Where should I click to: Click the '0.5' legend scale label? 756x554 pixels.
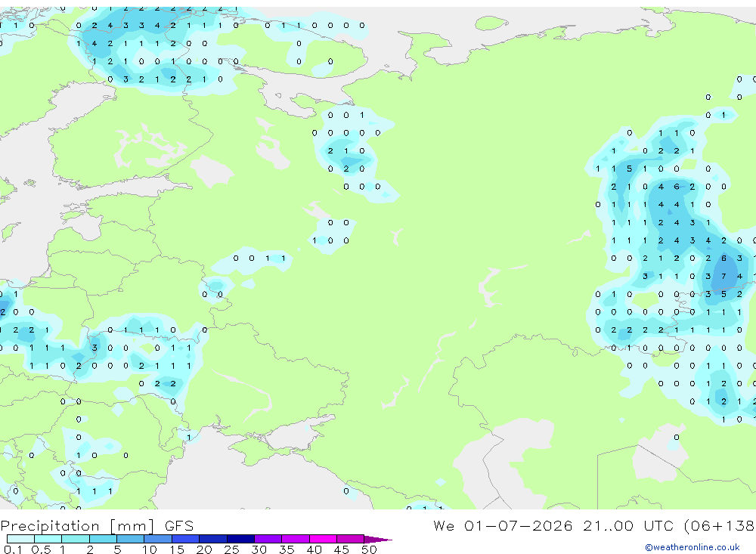41,549
